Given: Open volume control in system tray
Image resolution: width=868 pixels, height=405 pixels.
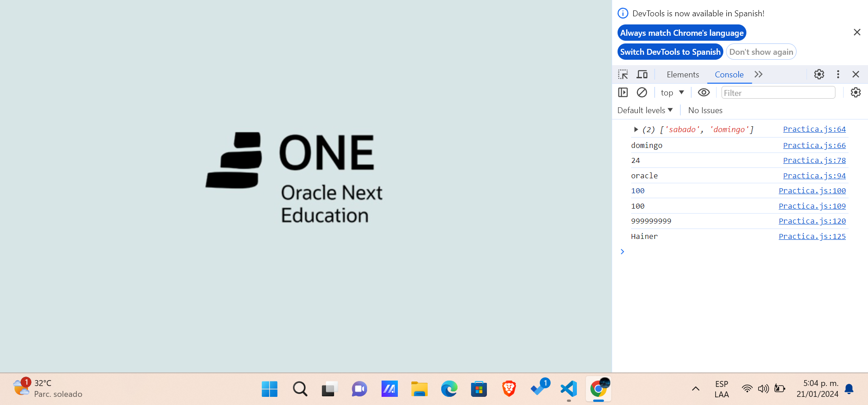Looking at the screenshot, I should (763, 389).
